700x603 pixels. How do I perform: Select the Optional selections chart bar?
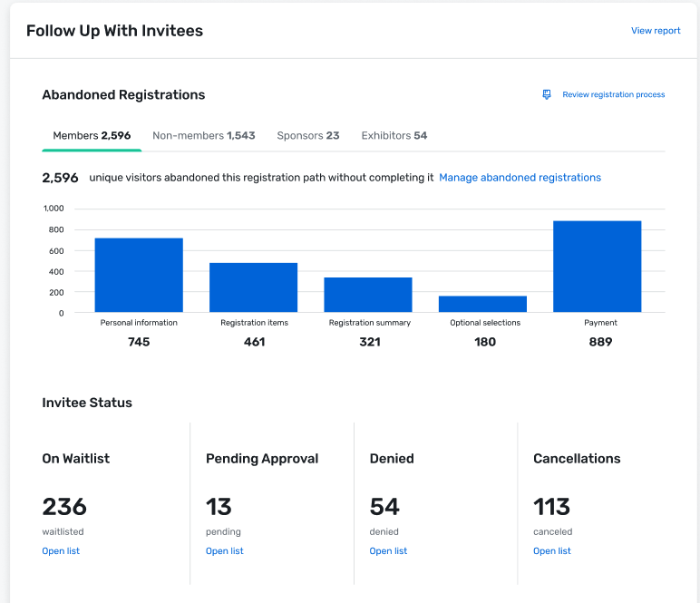pos(482,304)
